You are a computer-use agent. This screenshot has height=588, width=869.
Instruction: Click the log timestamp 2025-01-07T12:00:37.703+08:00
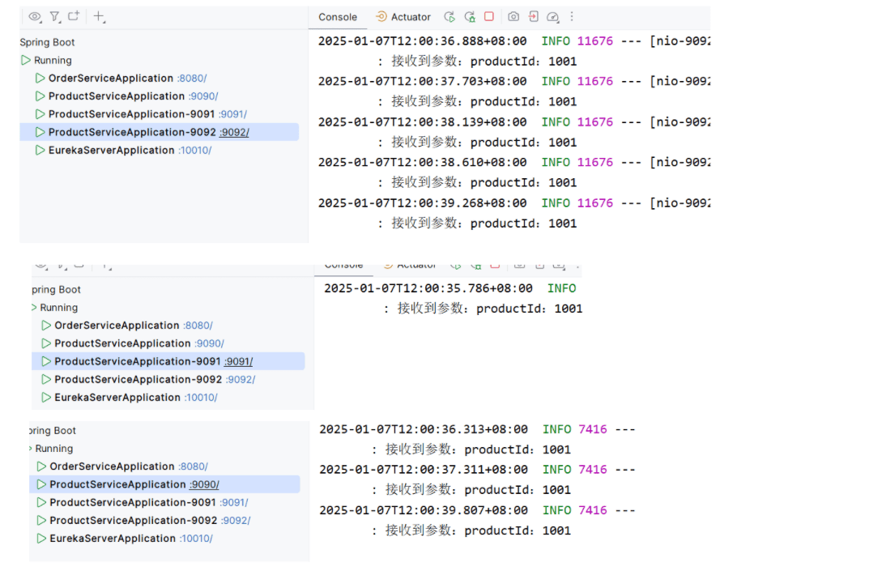coord(422,82)
